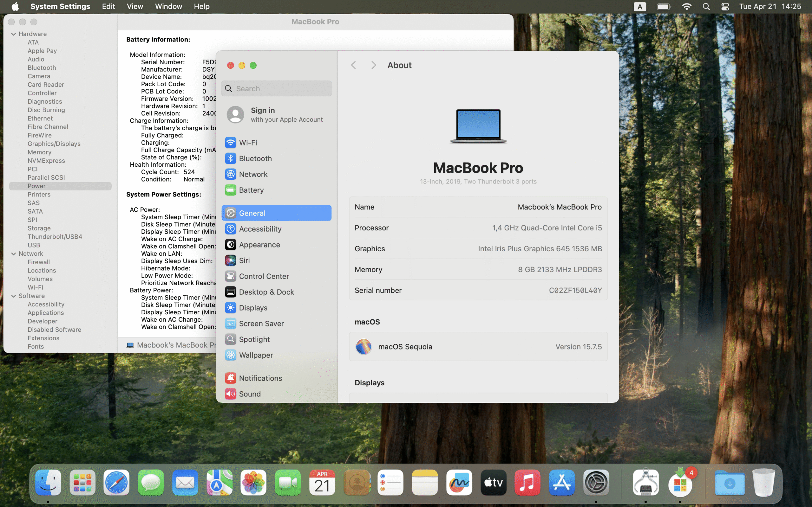
Task: Open Notifications settings pane
Action: [x=260, y=378]
